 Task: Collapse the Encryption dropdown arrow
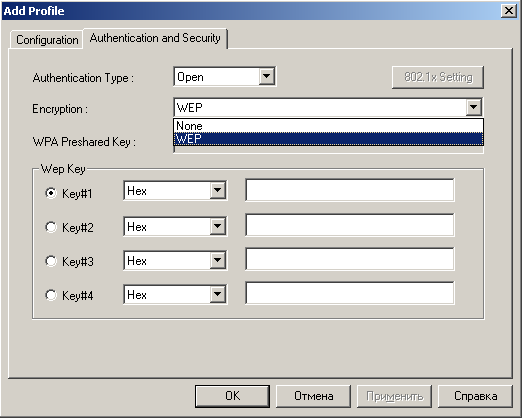474,107
